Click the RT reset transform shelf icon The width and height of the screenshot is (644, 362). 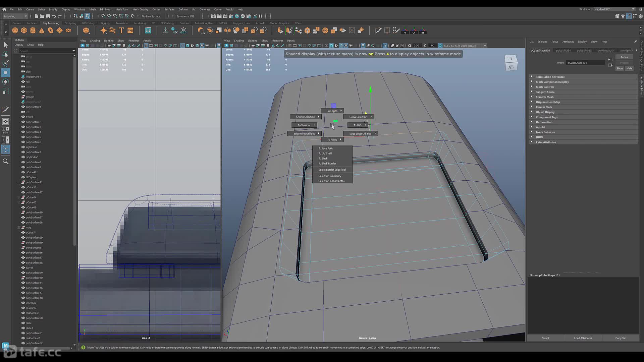click(423, 31)
